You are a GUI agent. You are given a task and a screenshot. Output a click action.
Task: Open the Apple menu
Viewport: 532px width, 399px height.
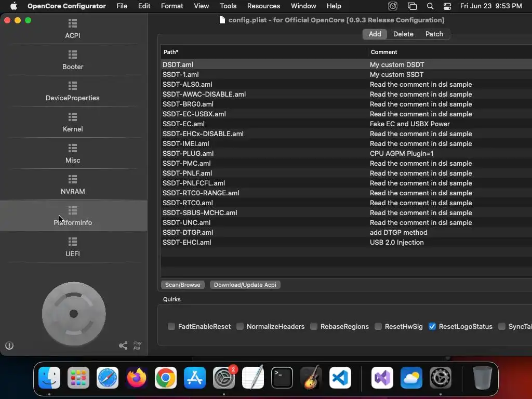14,6
